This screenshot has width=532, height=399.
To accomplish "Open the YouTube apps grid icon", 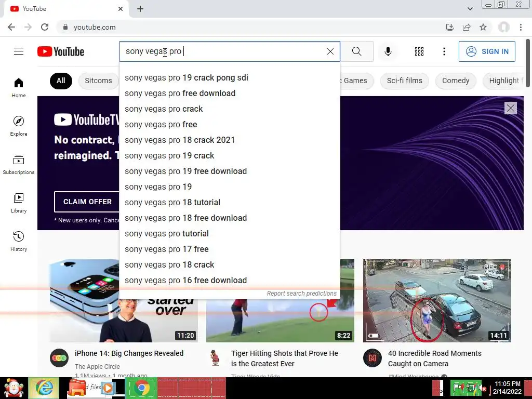I will (419, 51).
